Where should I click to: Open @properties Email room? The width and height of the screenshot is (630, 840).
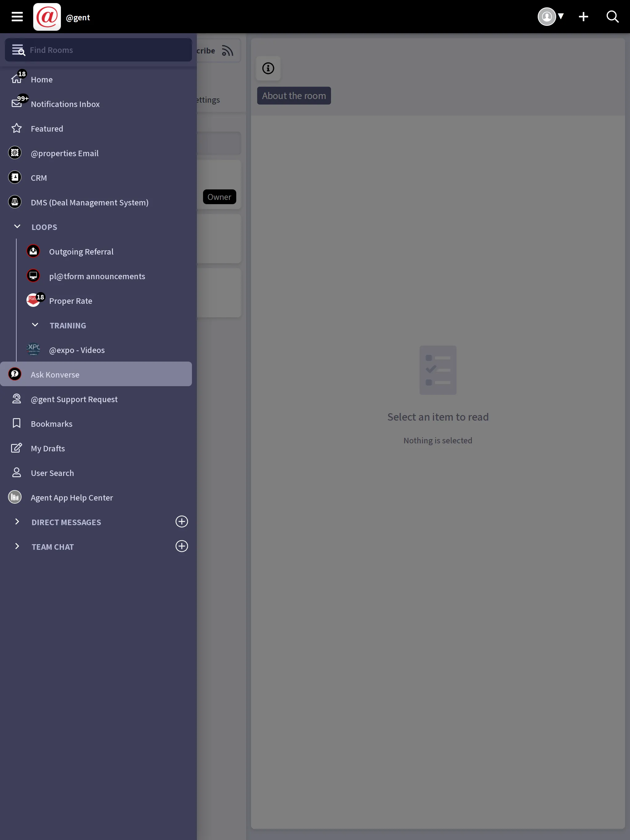(96, 153)
